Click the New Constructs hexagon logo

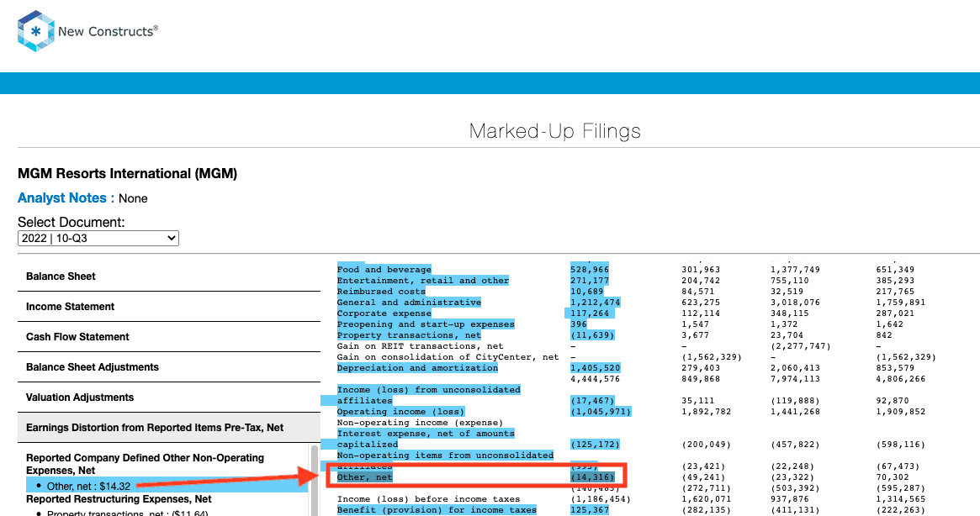(35, 30)
